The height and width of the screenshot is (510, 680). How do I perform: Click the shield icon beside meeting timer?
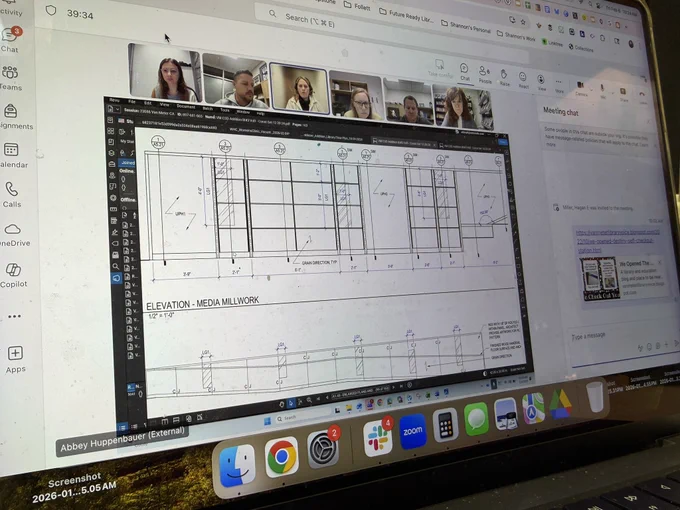click(51, 10)
